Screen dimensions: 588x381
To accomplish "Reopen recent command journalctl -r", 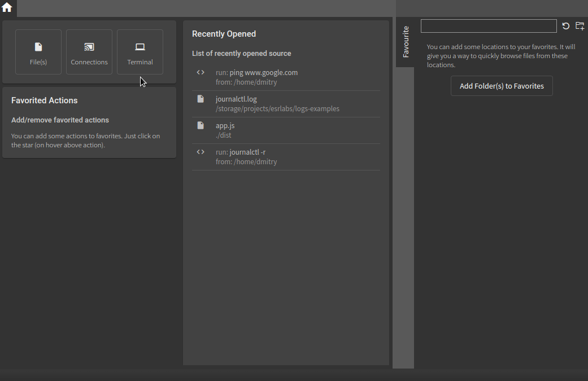I will click(x=286, y=157).
